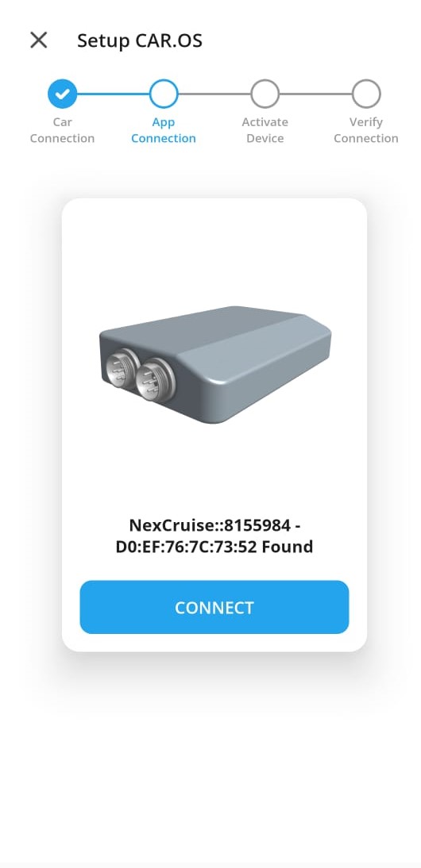The height and width of the screenshot is (868, 421).
Task: Tap the white device card background
Action: tap(214, 249)
